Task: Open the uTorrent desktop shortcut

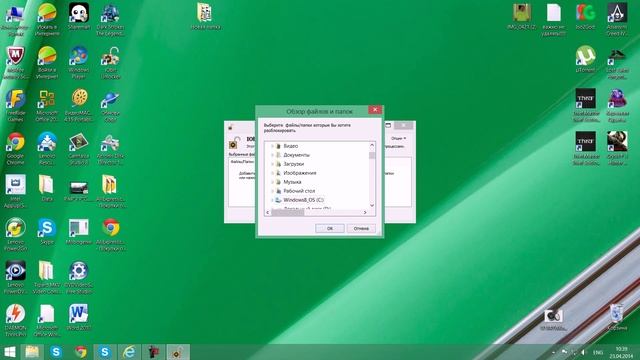Action: pos(585,59)
